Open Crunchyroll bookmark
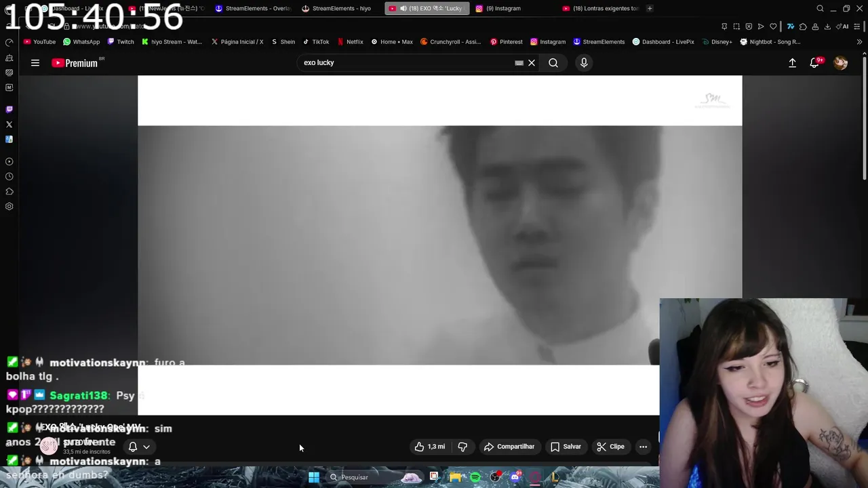 pyautogui.click(x=450, y=41)
